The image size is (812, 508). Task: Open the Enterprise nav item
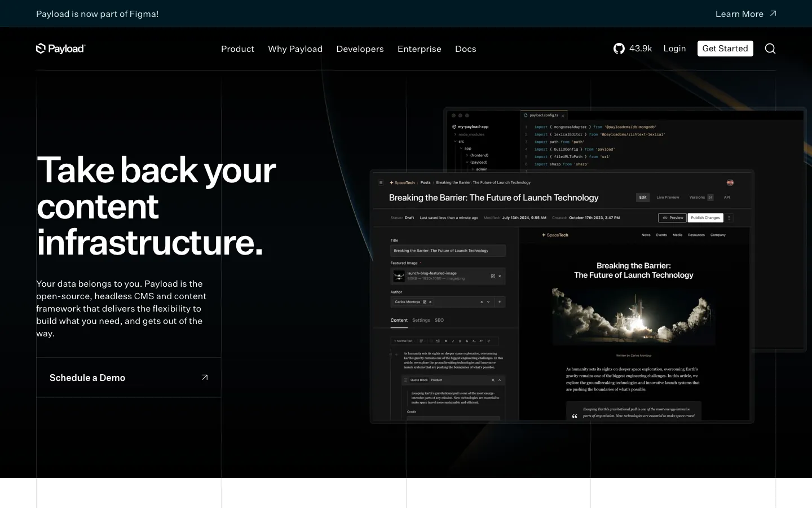click(420, 49)
